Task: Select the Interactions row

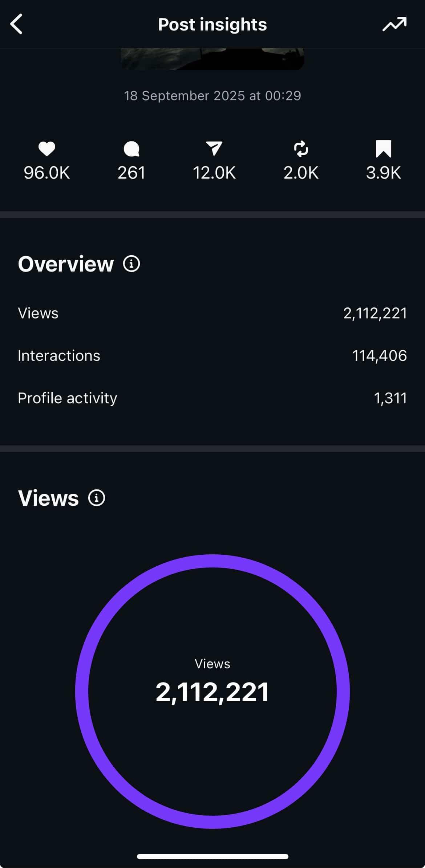Action: point(212,356)
